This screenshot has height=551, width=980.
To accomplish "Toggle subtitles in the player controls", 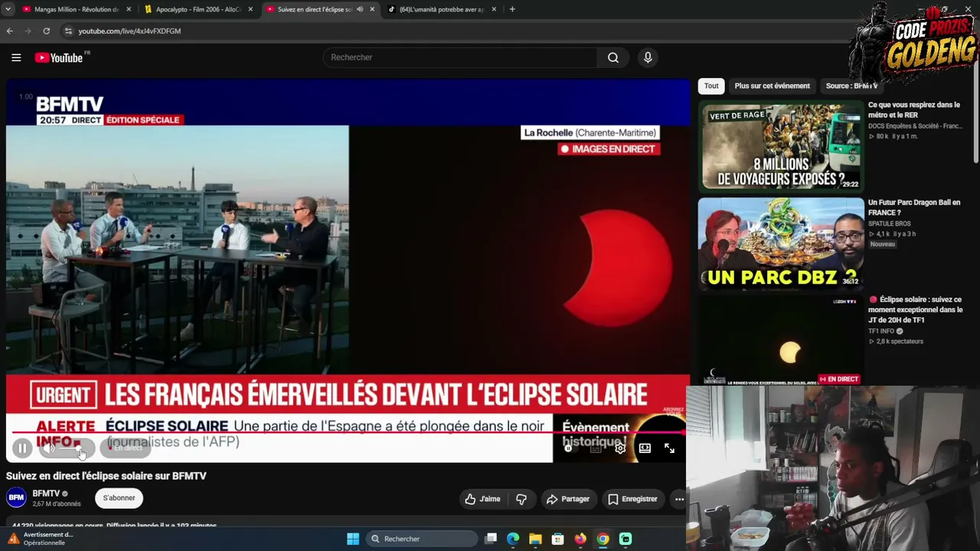I will point(596,448).
